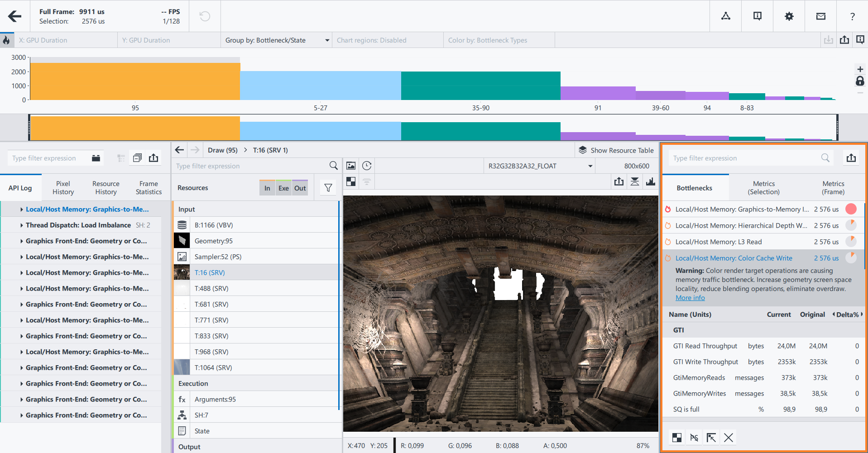Click the hotspot flame icon beside X axis
The height and width of the screenshot is (453, 868).
6,40
